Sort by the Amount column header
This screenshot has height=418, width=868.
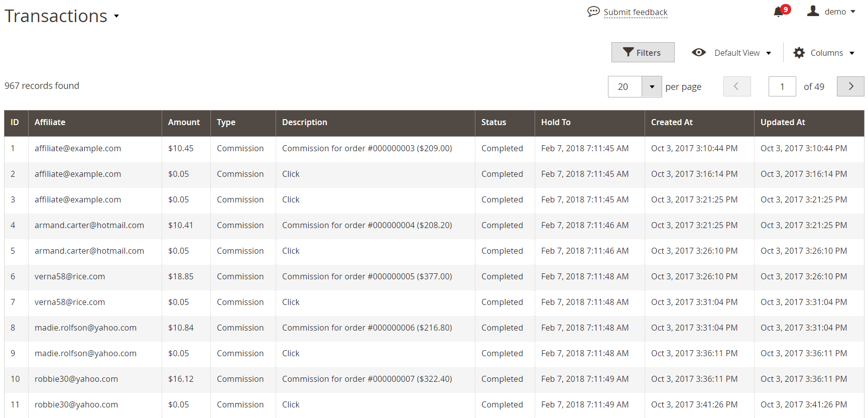pyautogui.click(x=186, y=123)
